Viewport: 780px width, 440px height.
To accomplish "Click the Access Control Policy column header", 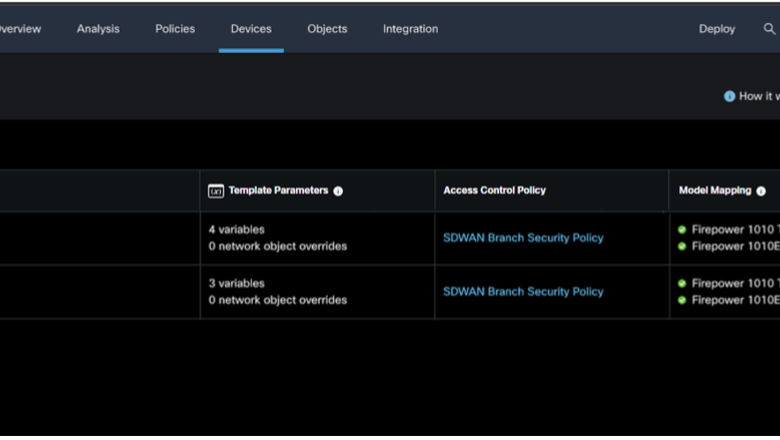I will (494, 190).
